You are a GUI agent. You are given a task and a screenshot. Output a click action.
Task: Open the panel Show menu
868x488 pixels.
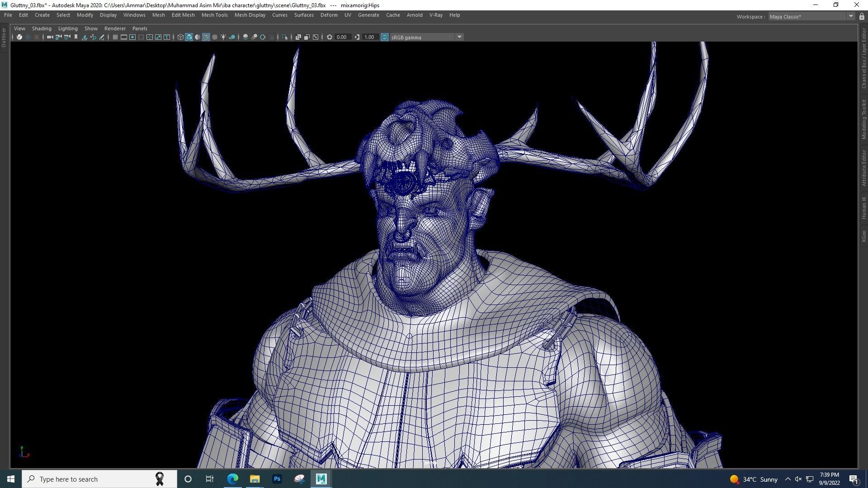91,28
